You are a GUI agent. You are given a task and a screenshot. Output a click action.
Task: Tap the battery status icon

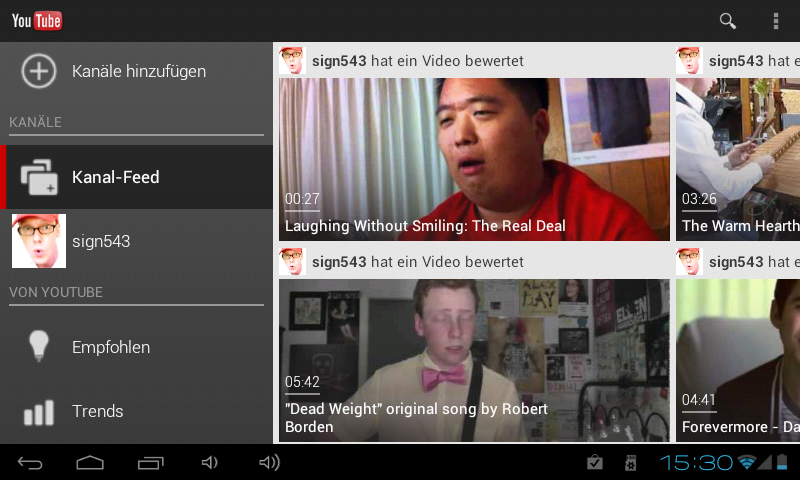(x=782, y=462)
